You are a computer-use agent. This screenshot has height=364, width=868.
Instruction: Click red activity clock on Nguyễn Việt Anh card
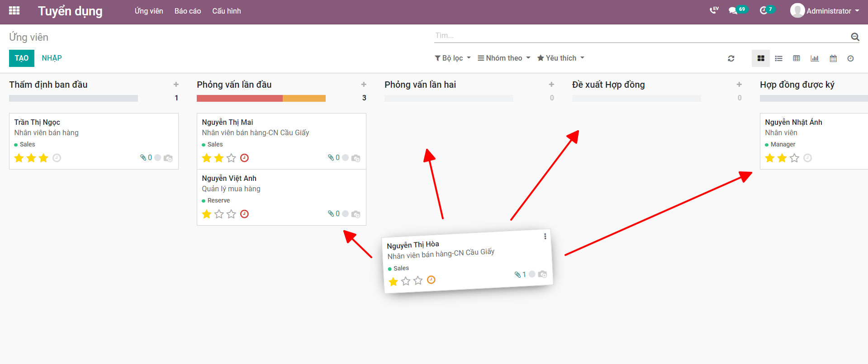(244, 214)
